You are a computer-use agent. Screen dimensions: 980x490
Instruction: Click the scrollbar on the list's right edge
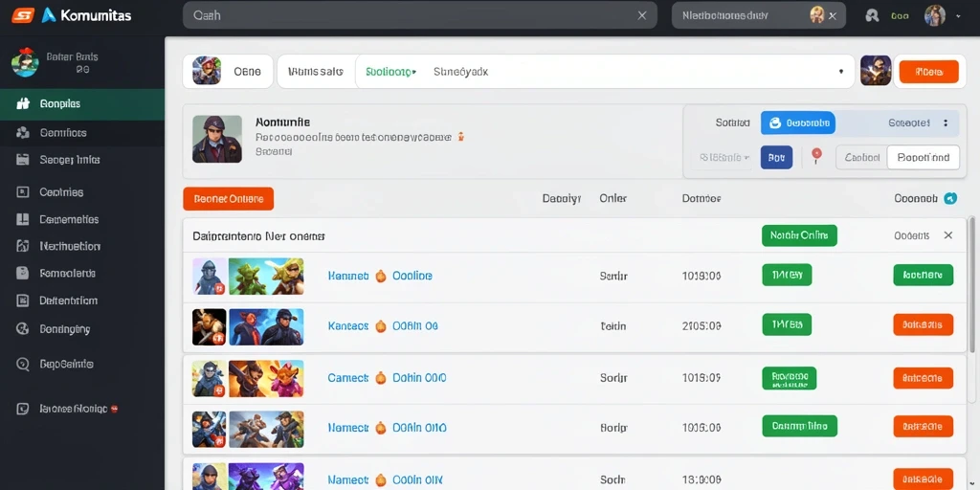(970, 284)
